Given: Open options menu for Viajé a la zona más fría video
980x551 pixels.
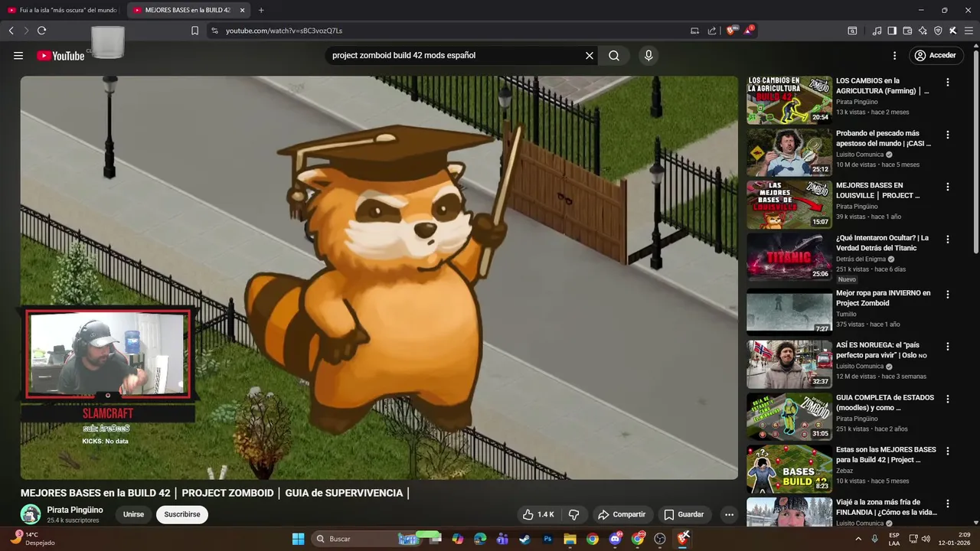Looking at the screenshot, I should tap(948, 504).
